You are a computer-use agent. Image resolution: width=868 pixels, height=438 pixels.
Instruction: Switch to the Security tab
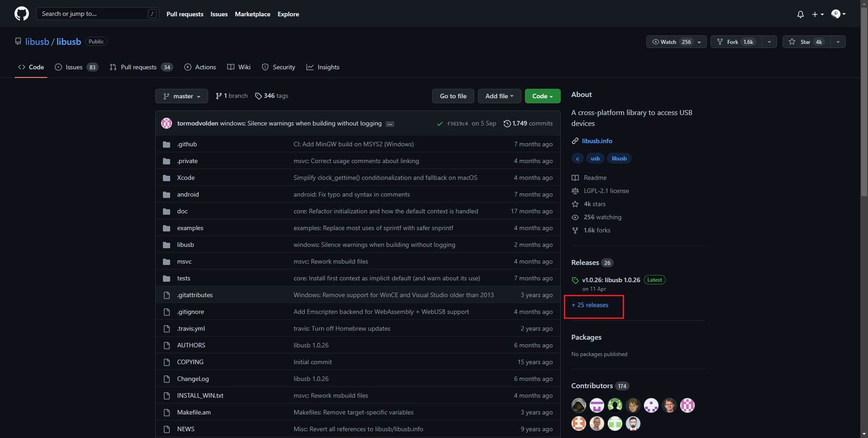coord(279,67)
